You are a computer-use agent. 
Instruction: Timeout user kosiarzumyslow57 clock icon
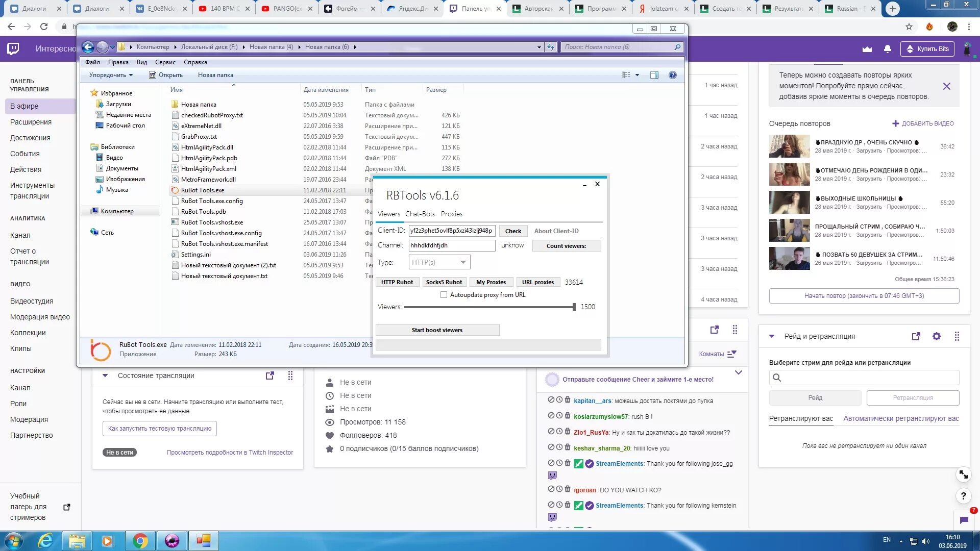[x=559, y=416]
